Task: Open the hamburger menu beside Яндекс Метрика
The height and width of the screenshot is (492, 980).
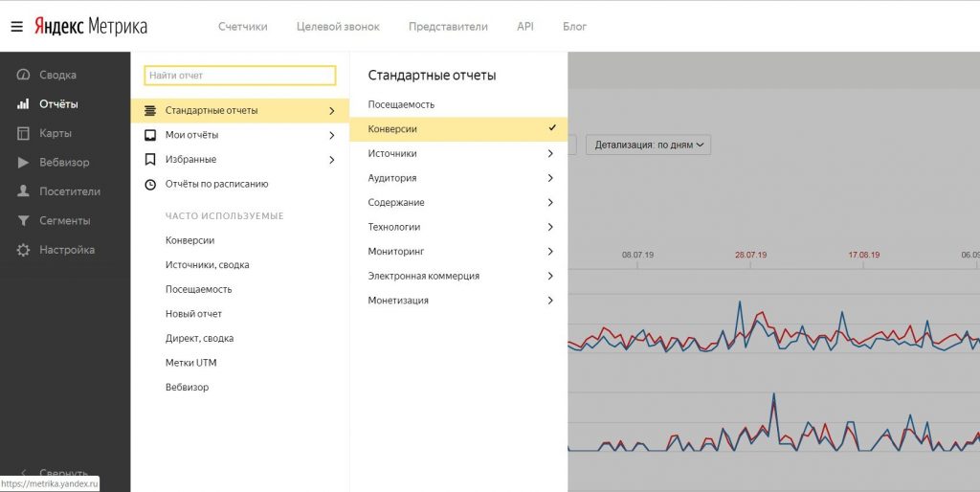Action: pyautogui.click(x=16, y=27)
